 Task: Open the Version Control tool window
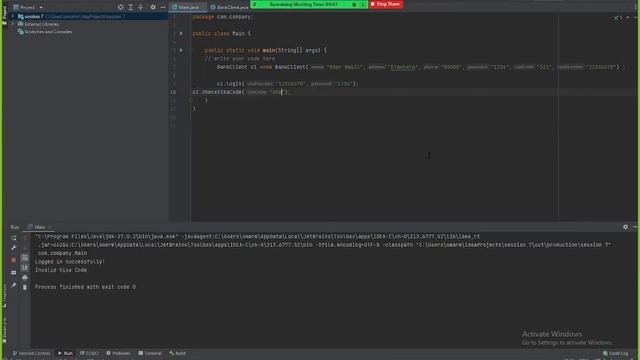click(31, 353)
